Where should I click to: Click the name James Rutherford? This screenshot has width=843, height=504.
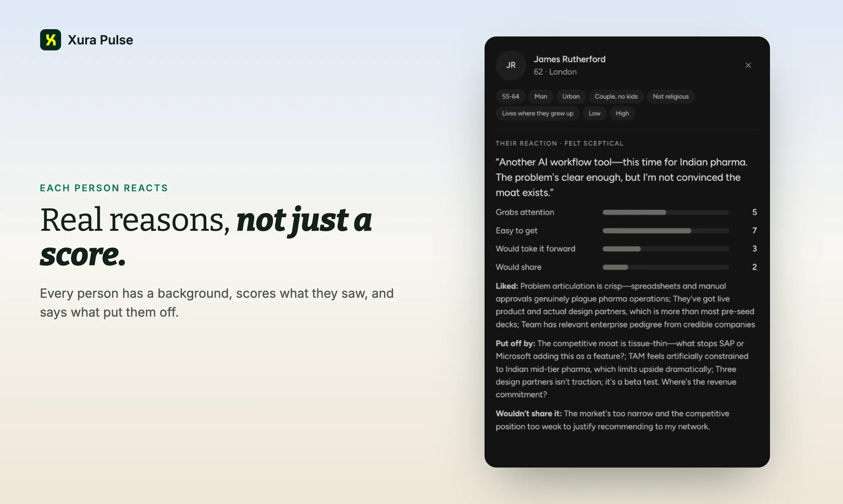tap(570, 59)
